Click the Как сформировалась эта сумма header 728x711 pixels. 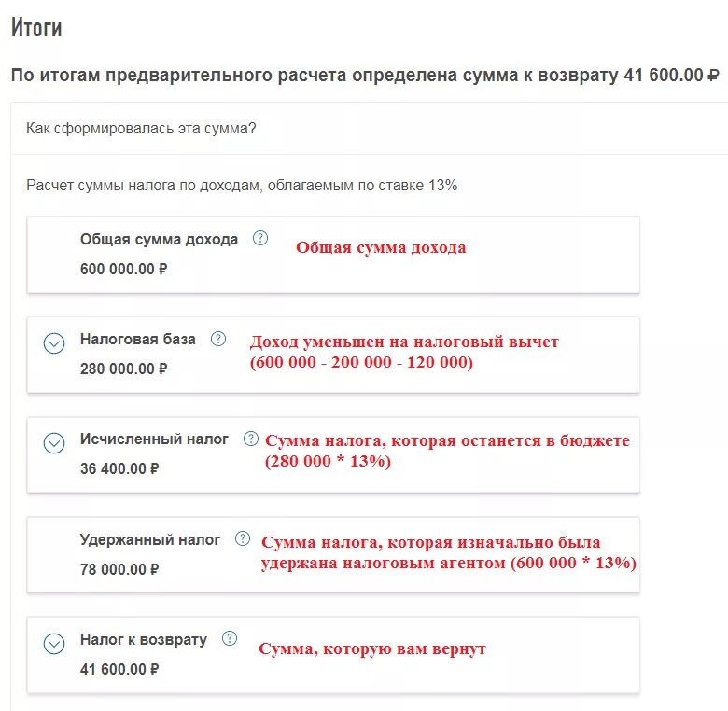pyautogui.click(x=141, y=129)
